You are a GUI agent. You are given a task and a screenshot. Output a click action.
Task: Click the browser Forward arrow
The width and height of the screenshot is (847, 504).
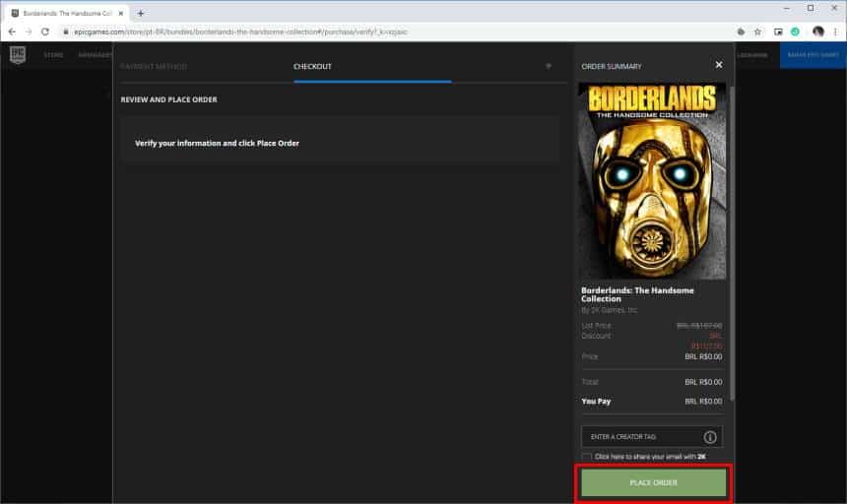click(x=29, y=31)
